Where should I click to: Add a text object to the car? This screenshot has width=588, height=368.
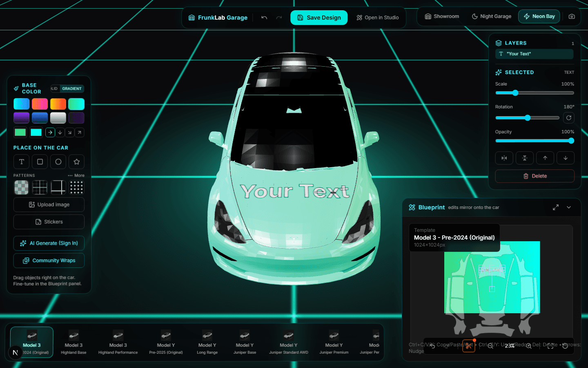22,162
